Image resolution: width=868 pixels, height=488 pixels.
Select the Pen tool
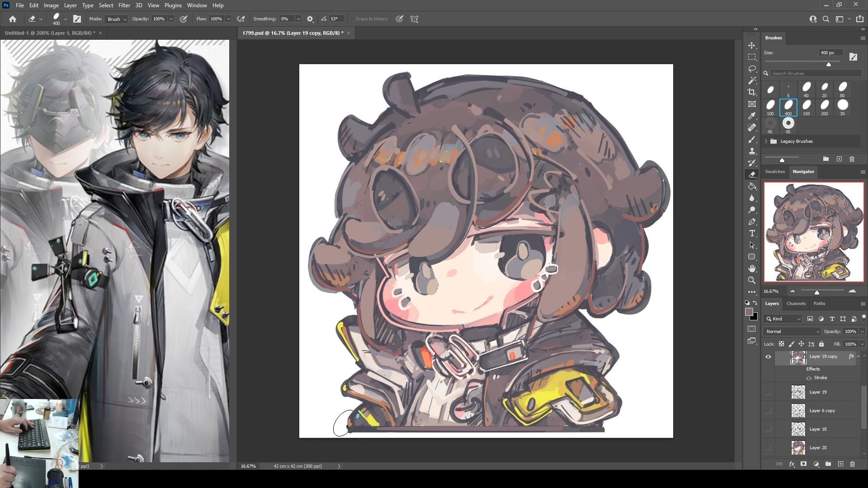[x=752, y=221]
